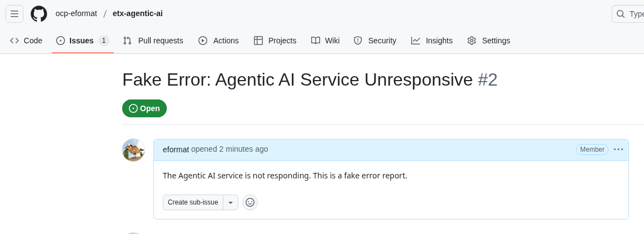Switch to the Issues tab
The image size is (644, 234).
[x=83, y=41]
